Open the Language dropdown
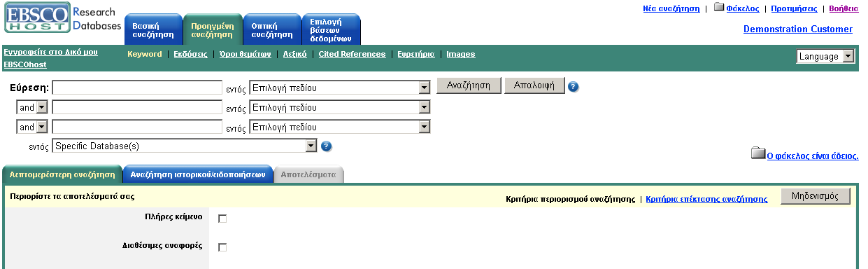This screenshot has width=868, height=269. click(825, 57)
